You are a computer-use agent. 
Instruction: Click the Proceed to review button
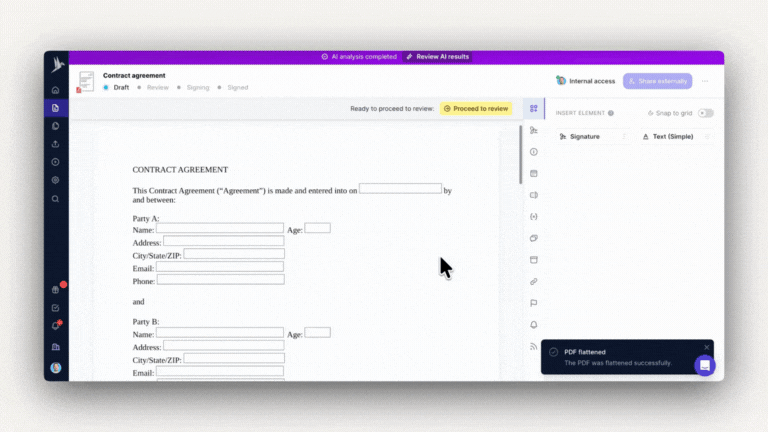pos(476,108)
